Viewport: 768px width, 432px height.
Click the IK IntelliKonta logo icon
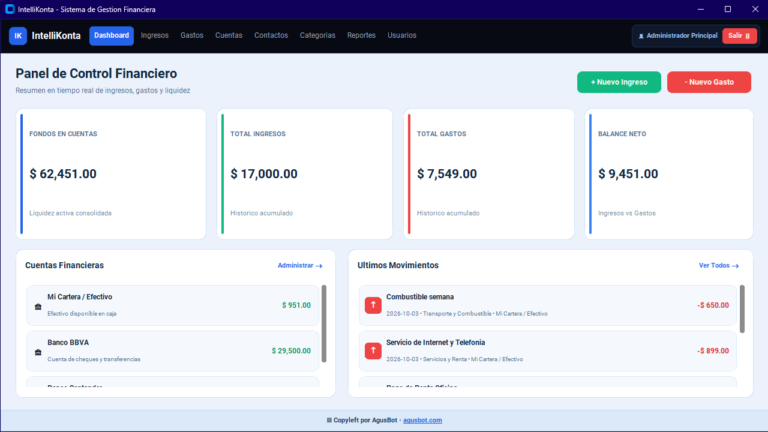pos(18,36)
